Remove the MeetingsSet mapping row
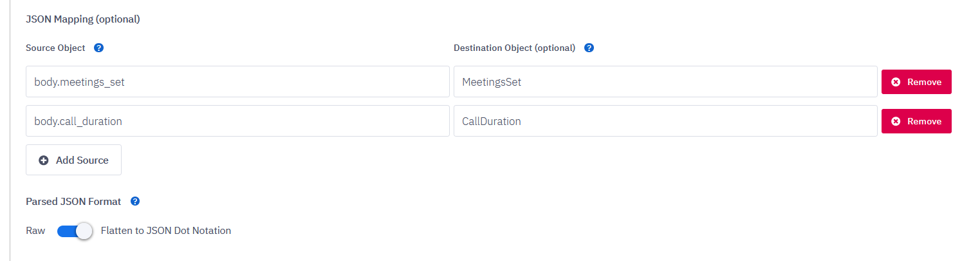The height and width of the screenshot is (261, 980). [x=916, y=82]
